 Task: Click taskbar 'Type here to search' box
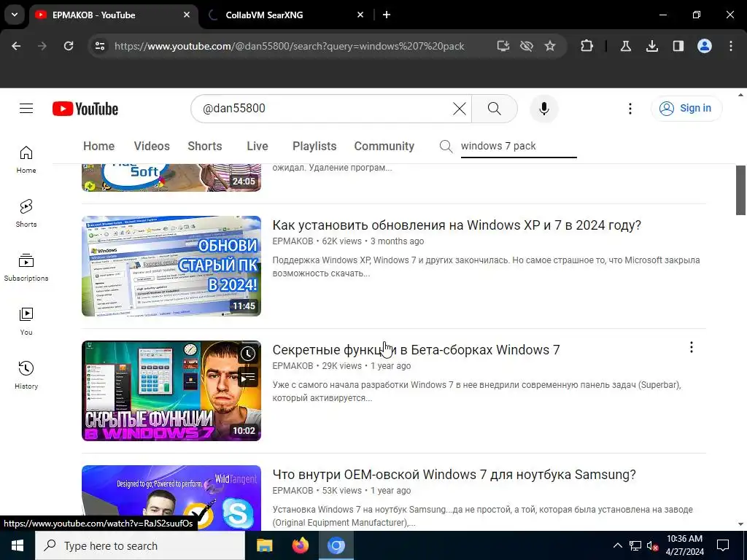[139, 545]
